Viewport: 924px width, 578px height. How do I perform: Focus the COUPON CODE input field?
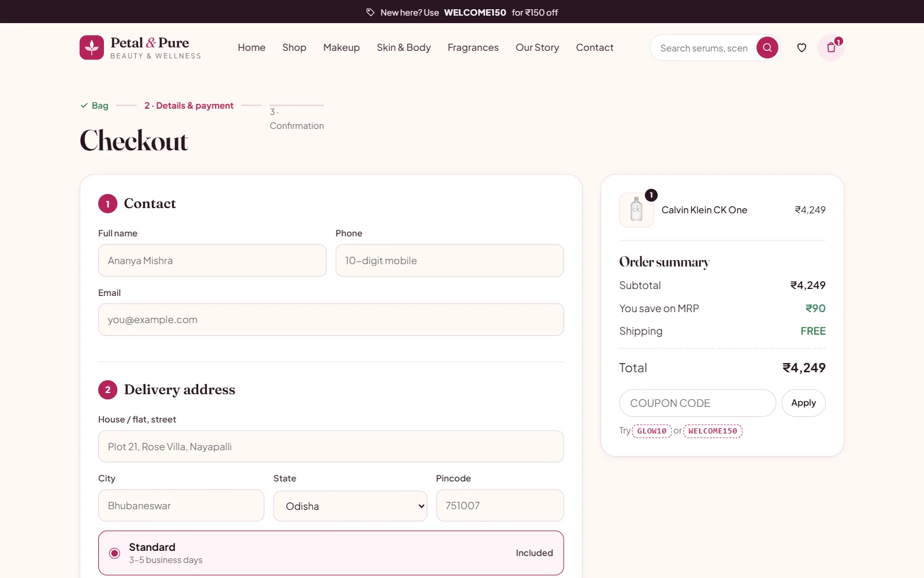[698, 403]
